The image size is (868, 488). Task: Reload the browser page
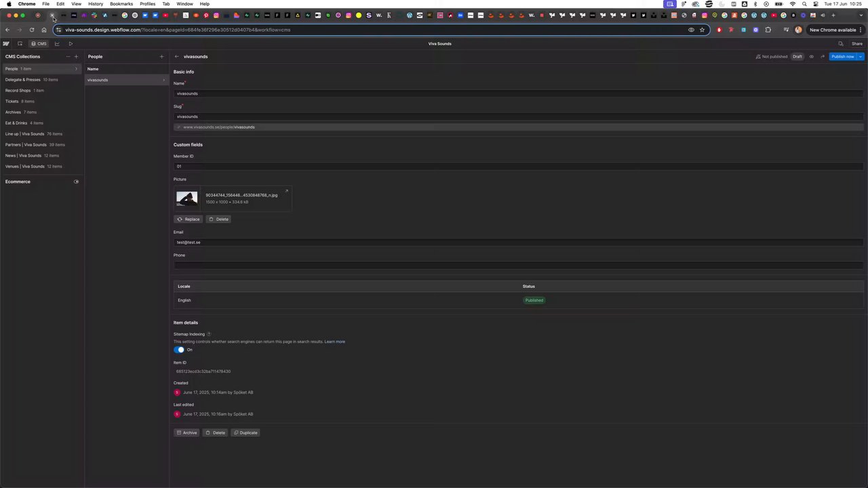pyautogui.click(x=31, y=30)
